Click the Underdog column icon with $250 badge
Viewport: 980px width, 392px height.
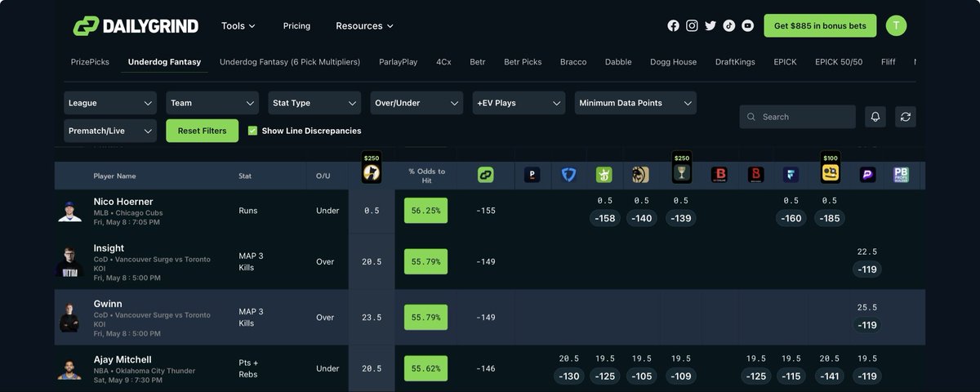click(x=372, y=168)
